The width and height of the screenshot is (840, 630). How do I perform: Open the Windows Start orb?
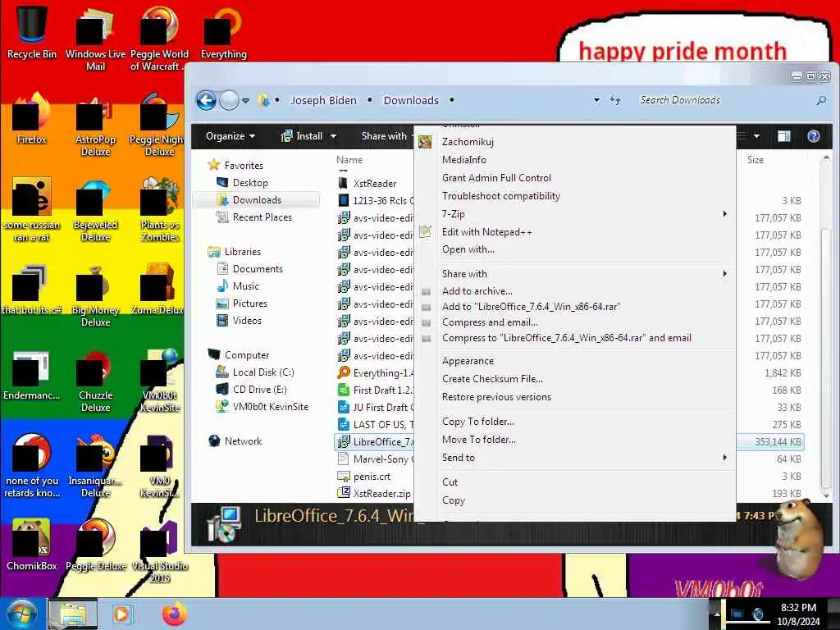(x=21, y=614)
